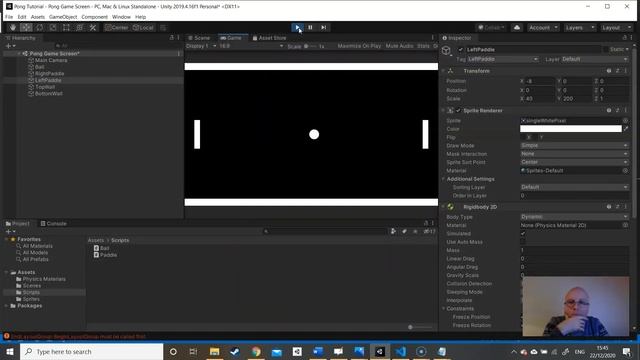
Task: Click the Step frame button
Action: pos(323,27)
